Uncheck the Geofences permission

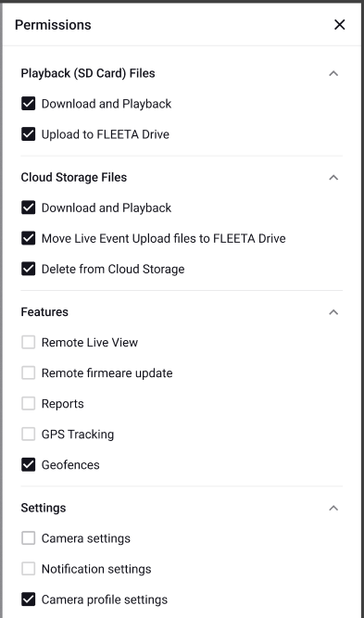(29, 465)
